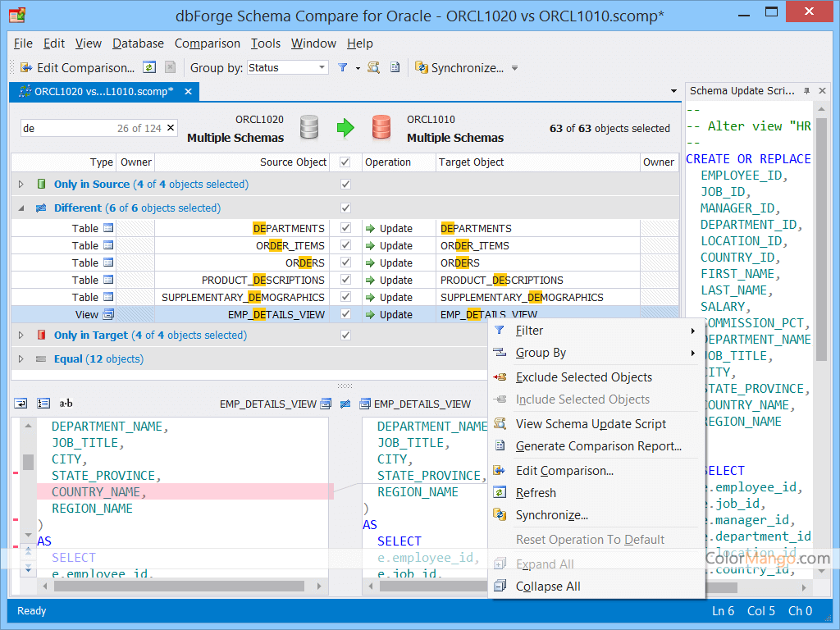Open the Filter icon on the toolbar

[x=341, y=67]
